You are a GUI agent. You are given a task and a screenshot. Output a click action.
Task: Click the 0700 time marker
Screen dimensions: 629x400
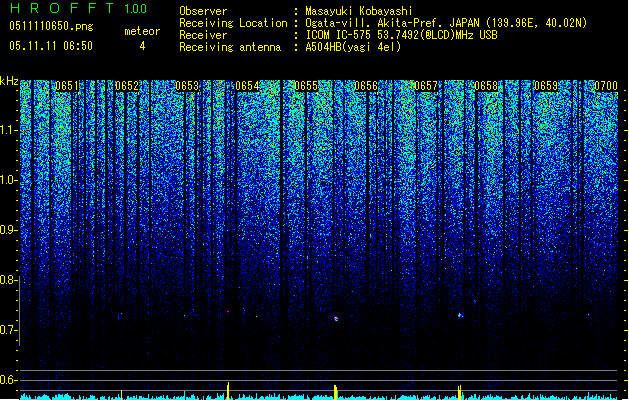click(606, 86)
